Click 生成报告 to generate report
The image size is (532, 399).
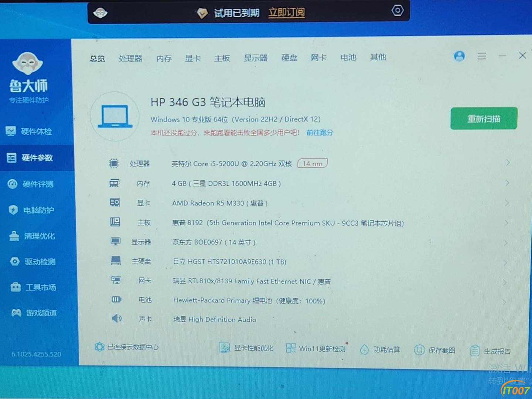[491, 351]
